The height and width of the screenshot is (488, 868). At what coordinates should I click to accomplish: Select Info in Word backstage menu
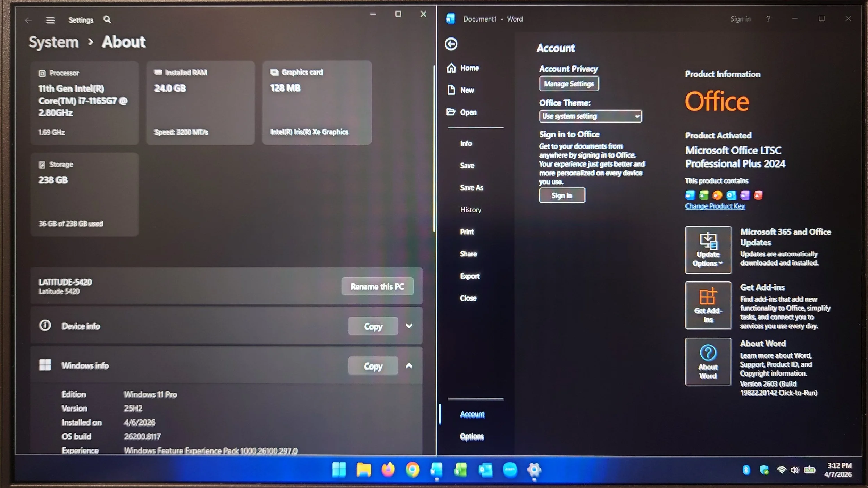(466, 143)
